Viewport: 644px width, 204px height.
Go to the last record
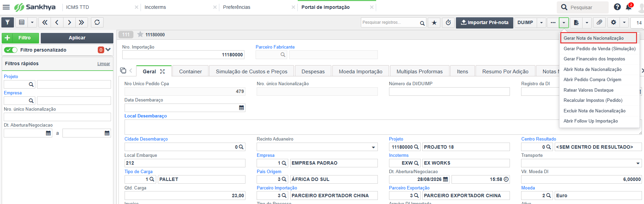coord(81,22)
